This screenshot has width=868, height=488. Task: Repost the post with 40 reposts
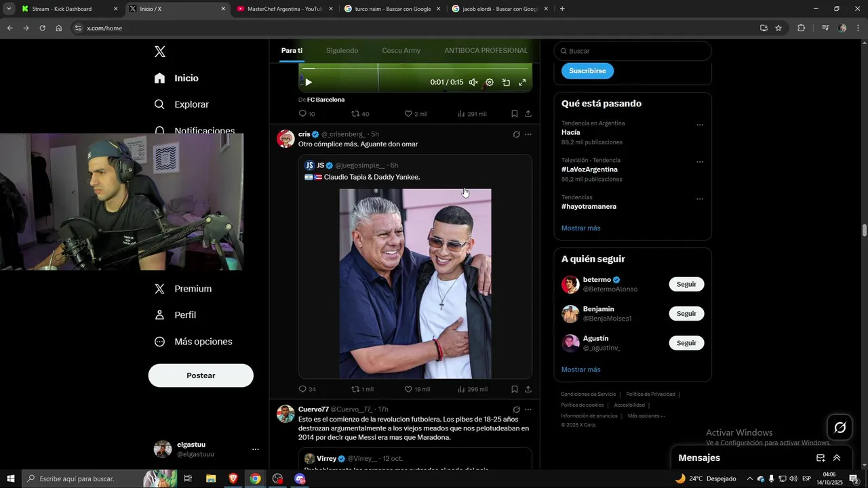point(360,114)
